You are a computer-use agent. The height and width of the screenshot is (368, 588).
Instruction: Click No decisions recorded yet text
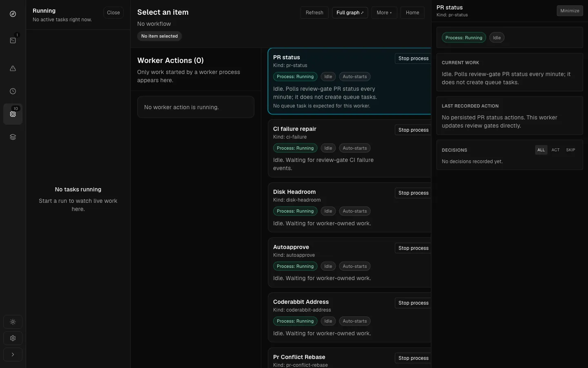tap(472, 162)
